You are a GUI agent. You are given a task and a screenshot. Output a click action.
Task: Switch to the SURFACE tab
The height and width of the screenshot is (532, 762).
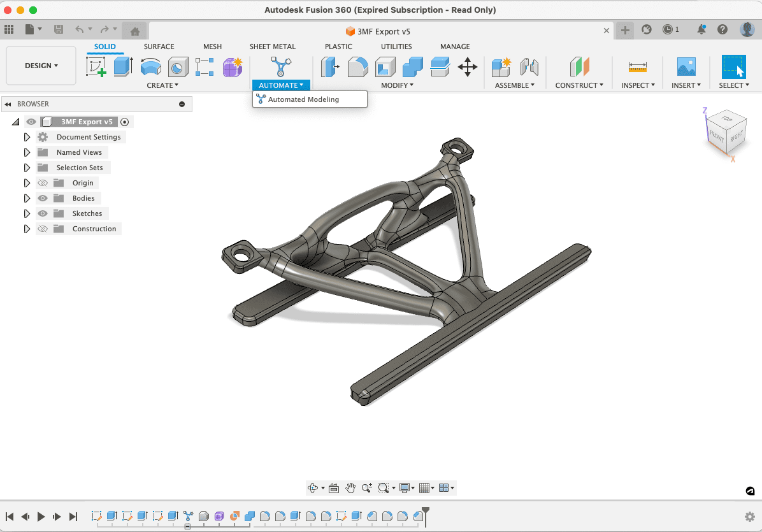pos(159,47)
